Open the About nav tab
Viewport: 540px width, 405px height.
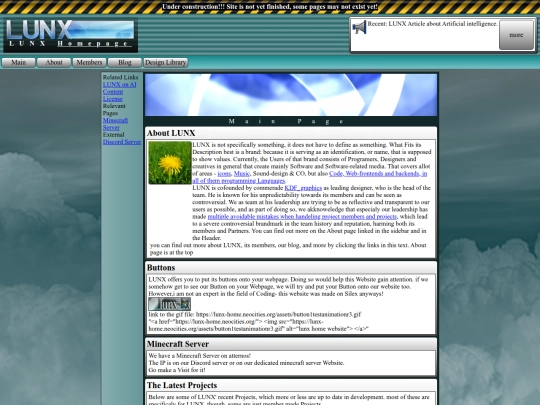pyautogui.click(x=54, y=62)
